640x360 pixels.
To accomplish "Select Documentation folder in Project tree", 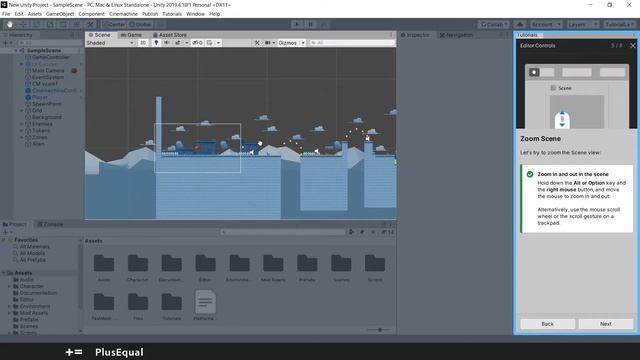I will pyautogui.click(x=38, y=293).
